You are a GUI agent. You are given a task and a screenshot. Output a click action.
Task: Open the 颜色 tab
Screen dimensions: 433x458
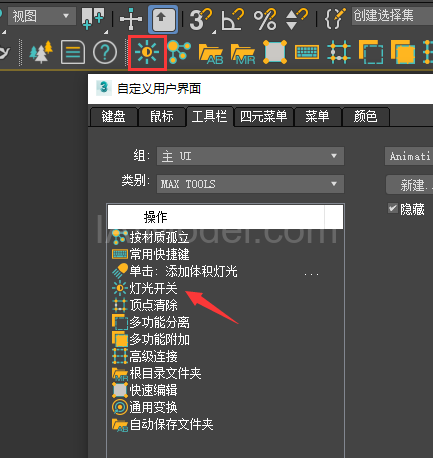click(x=365, y=117)
